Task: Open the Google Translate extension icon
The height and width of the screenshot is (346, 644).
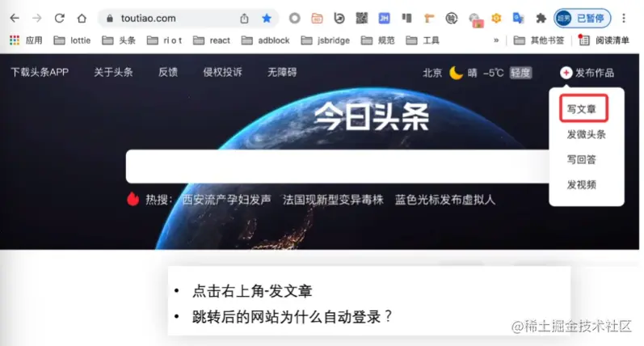Action: pyautogui.click(x=518, y=18)
